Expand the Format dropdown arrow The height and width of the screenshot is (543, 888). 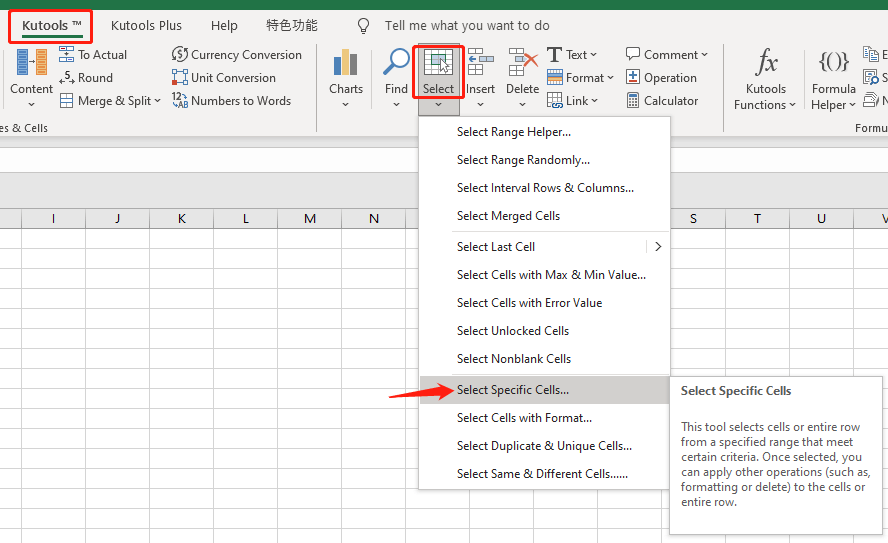point(610,78)
